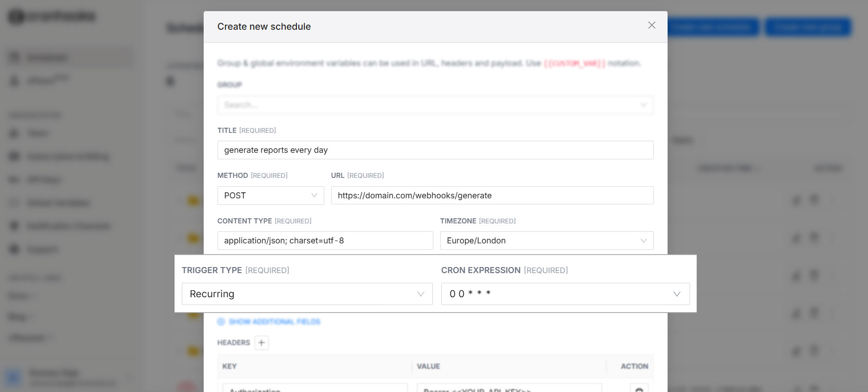The image size is (868, 392).
Task: Click the ACTION column header
Action: 634,366
